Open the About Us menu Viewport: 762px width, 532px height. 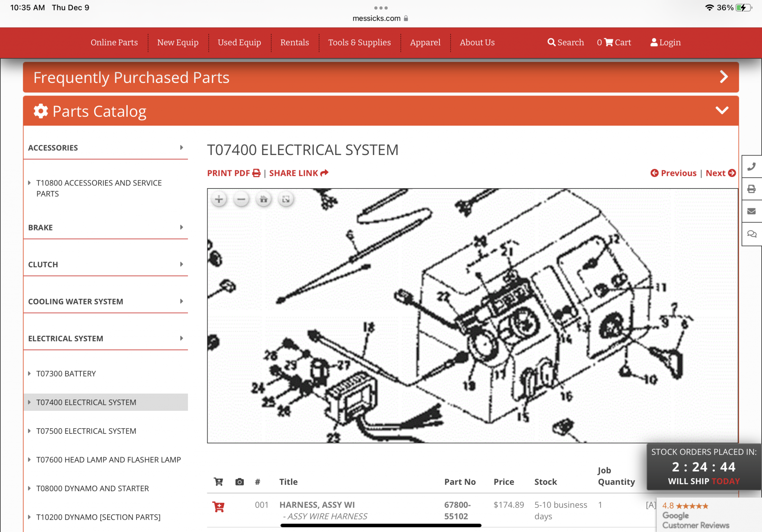click(x=477, y=42)
